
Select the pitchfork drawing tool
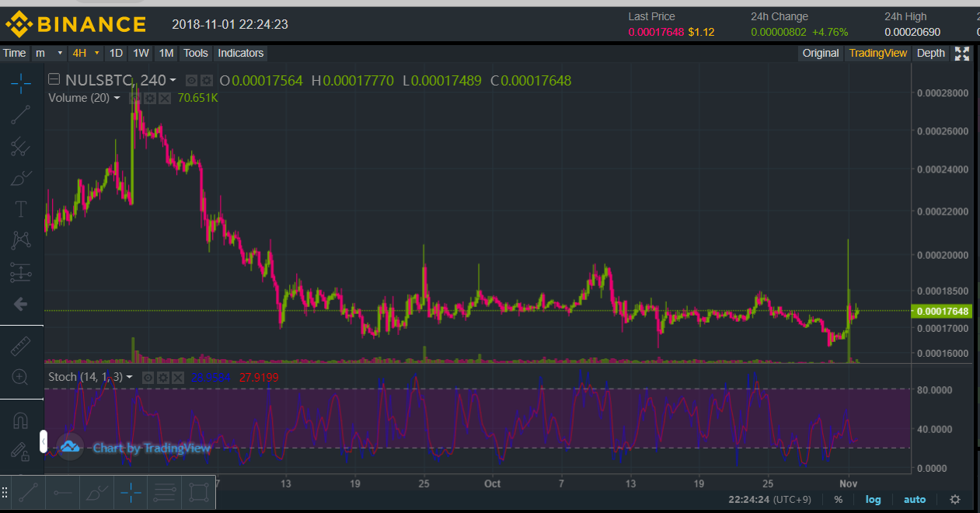(x=21, y=146)
